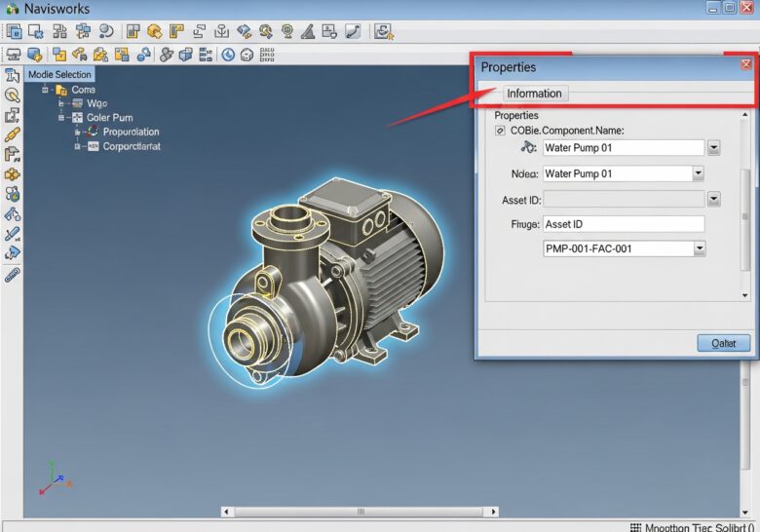Click the blue arrow pointer sidebar icon
Viewport: 760px width, 532px height.
[x=12, y=253]
